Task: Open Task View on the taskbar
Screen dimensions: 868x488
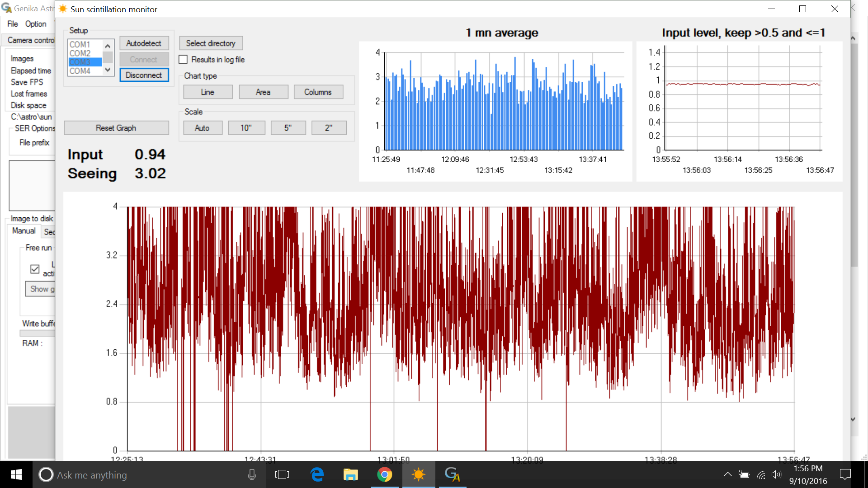Action: coord(282,474)
